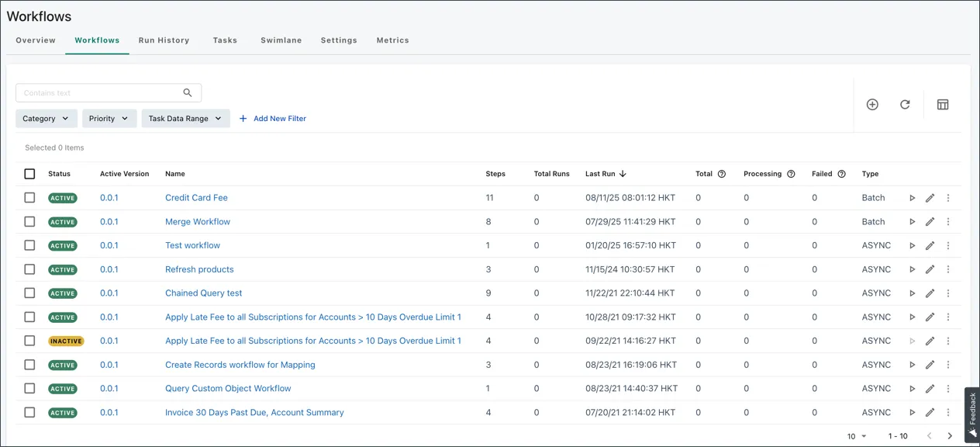Expand the Priority filter dropdown
This screenshot has width=980, height=447.
(x=109, y=119)
